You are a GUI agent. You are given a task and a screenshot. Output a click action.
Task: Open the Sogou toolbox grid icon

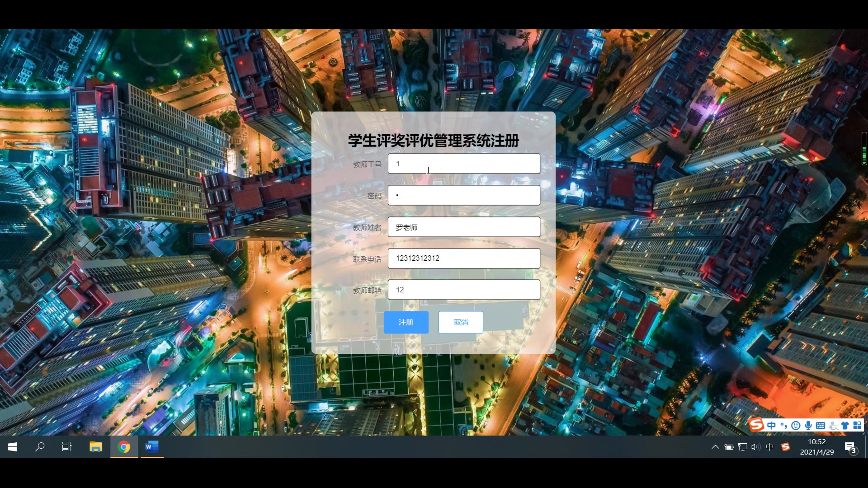click(857, 425)
